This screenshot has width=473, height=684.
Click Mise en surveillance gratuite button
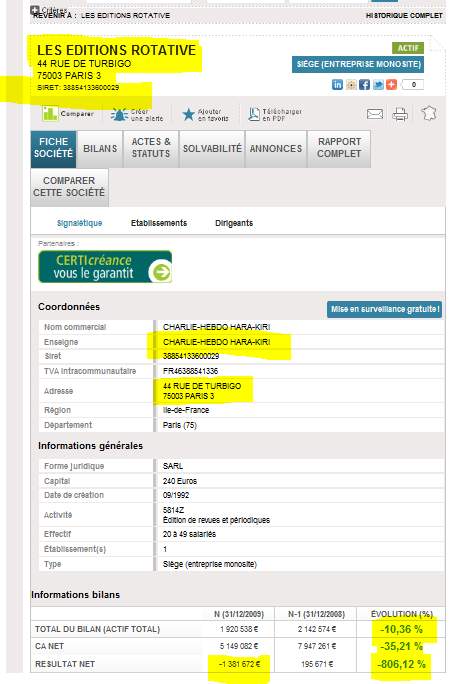coord(384,309)
